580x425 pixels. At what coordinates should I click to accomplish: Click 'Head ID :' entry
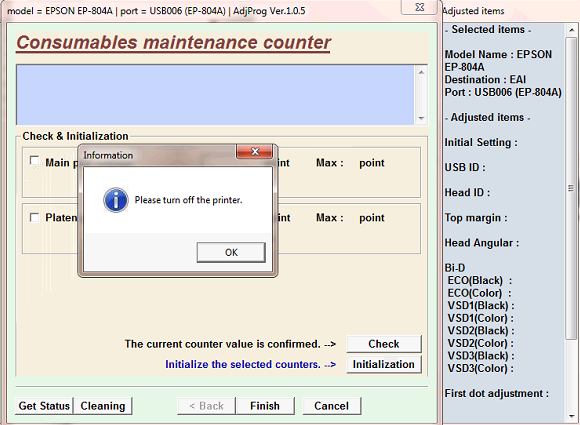click(467, 193)
